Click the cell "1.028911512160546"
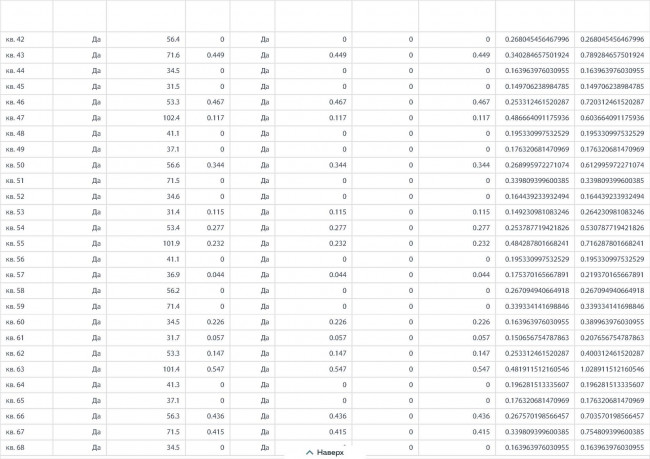This screenshot has width=650, height=459. pyautogui.click(x=612, y=369)
